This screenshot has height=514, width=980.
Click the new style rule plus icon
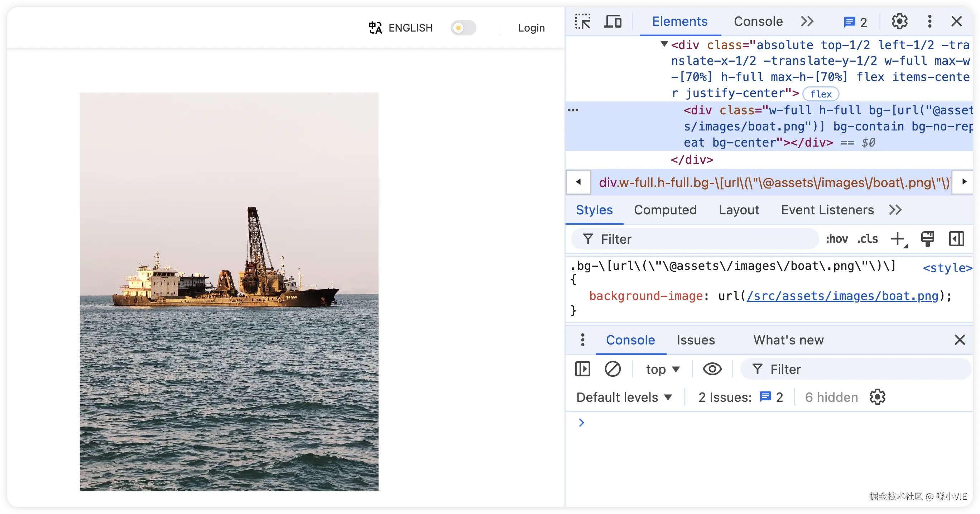click(898, 239)
